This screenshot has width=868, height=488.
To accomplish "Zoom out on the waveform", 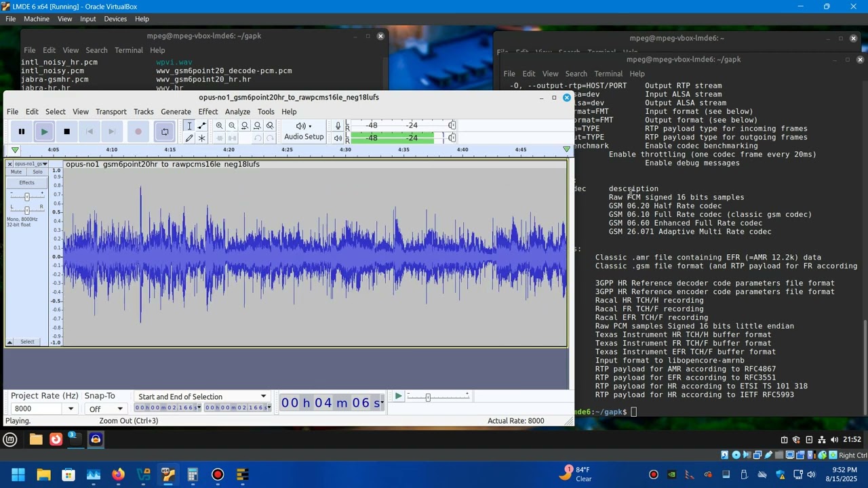I will (232, 125).
